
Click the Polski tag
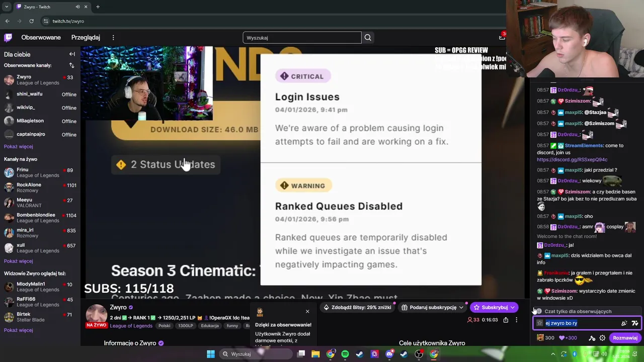click(164, 326)
